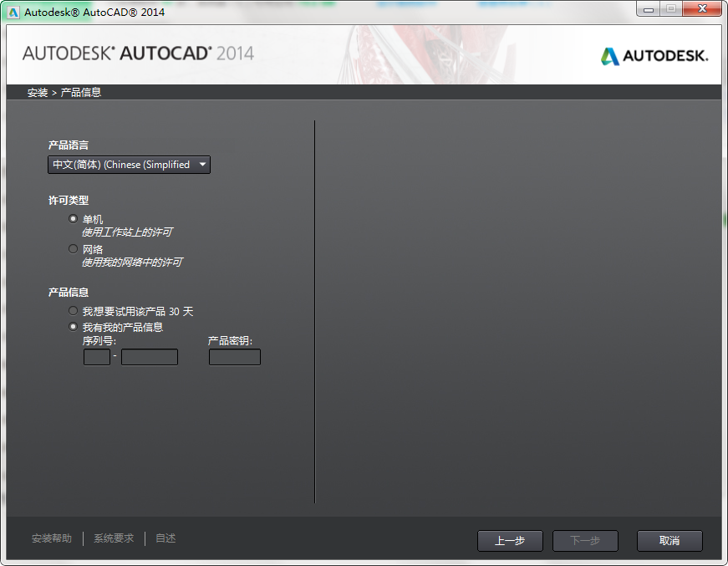728x566 pixels.
Task: Select 我有我的产品信息 option
Action: (x=73, y=326)
